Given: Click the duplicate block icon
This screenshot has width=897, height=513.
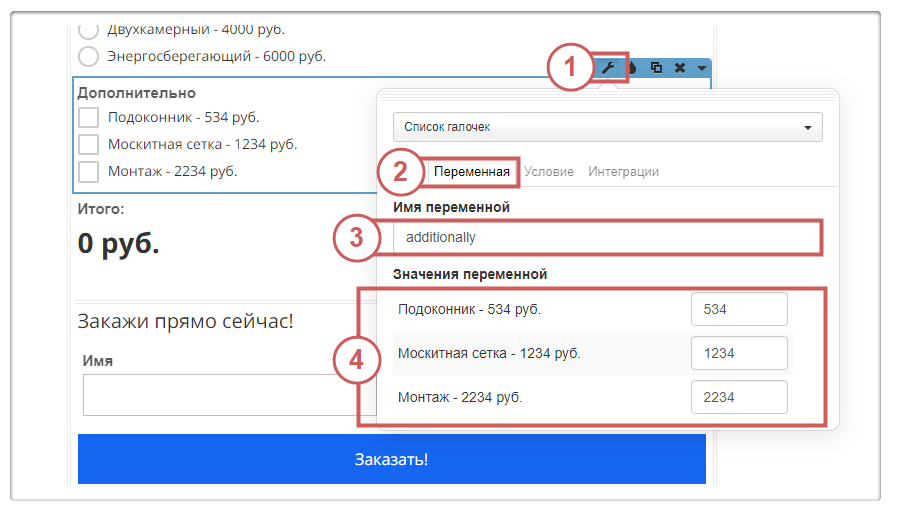Looking at the screenshot, I should click(x=656, y=68).
